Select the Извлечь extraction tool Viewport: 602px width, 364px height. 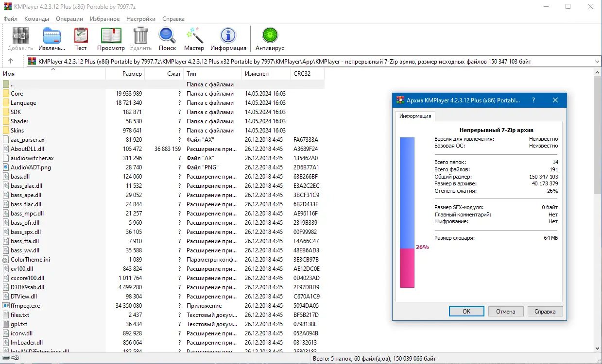click(x=51, y=36)
